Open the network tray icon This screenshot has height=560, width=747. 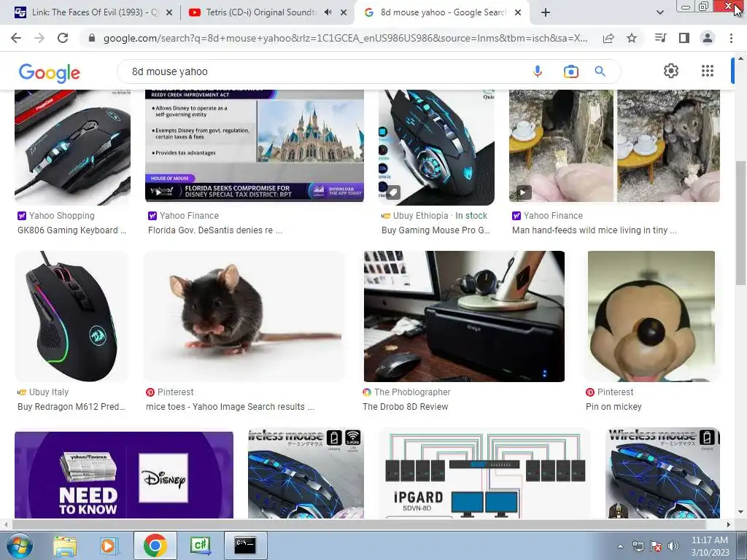point(638,546)
